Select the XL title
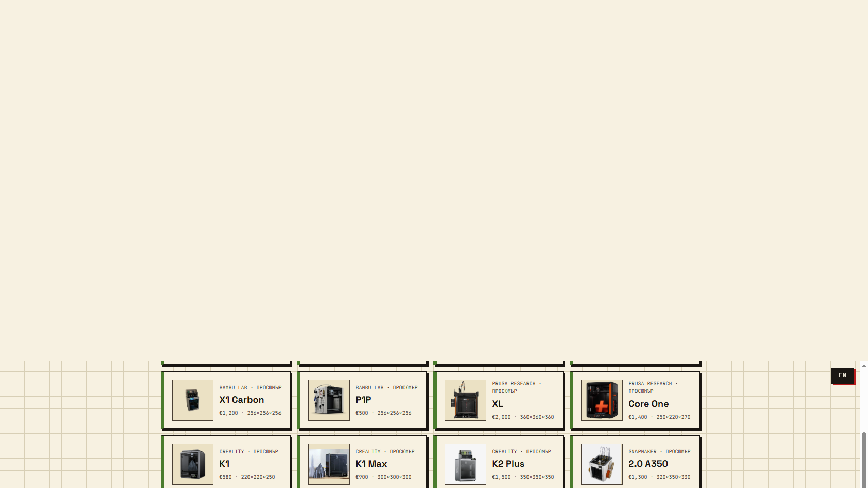868x488 pixels. (x=498, y=404)
